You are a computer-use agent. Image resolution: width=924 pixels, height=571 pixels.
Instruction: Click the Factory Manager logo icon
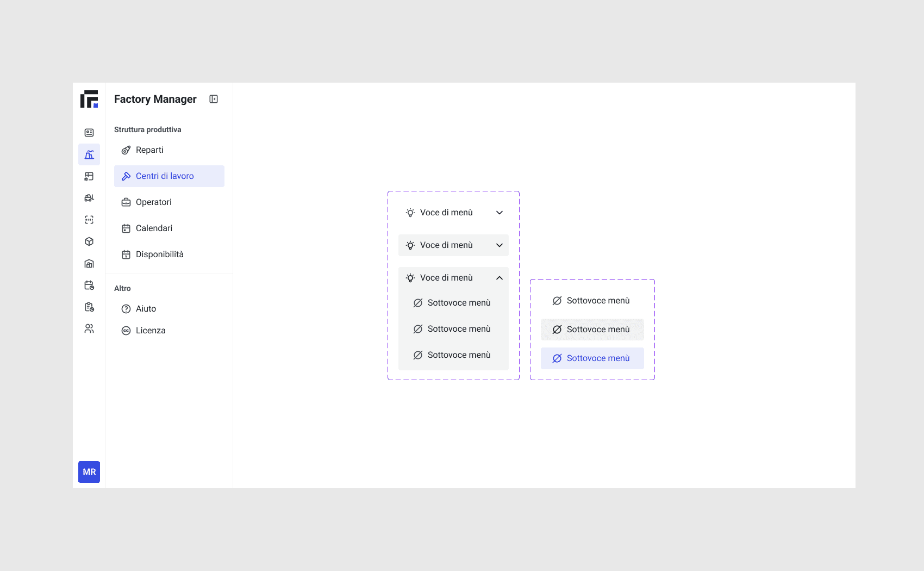[89, 99]
